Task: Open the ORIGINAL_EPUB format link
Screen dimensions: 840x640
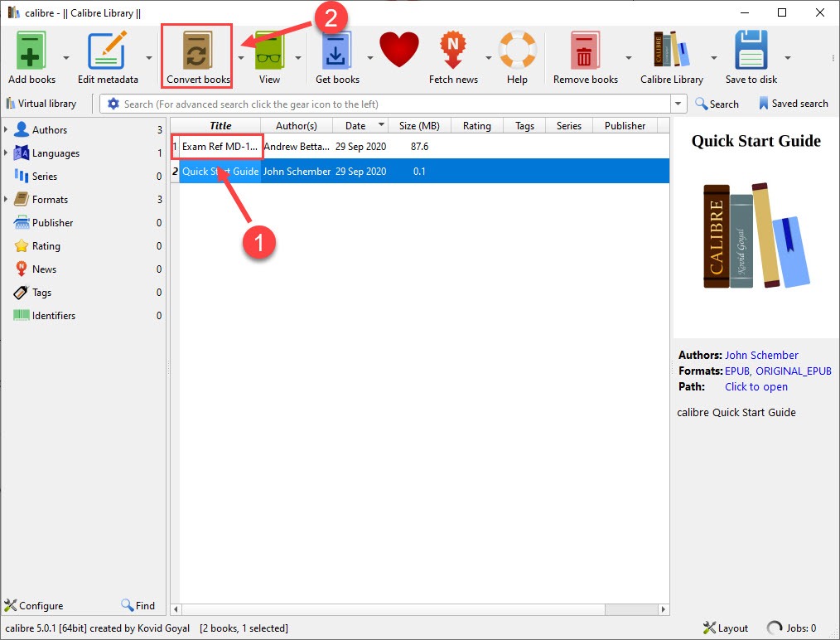Action: pos(794,371)
